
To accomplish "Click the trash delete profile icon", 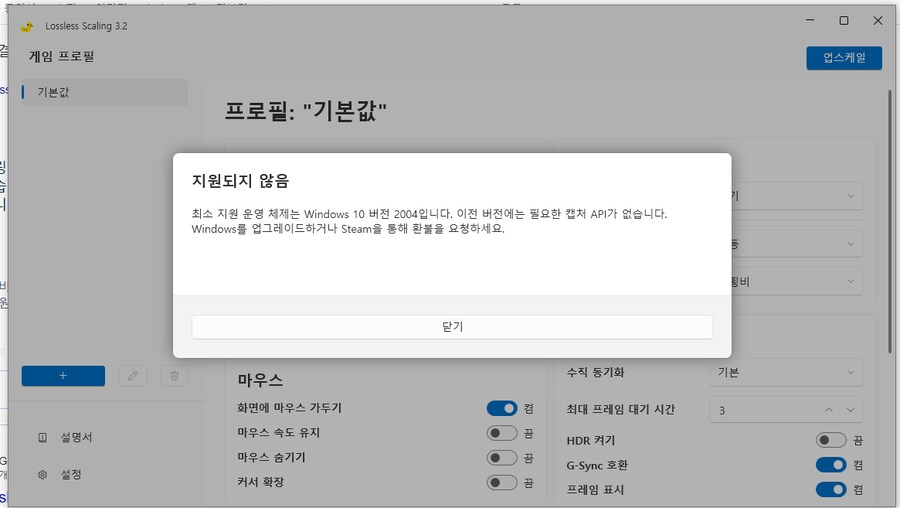I will (x=174, y=375).
